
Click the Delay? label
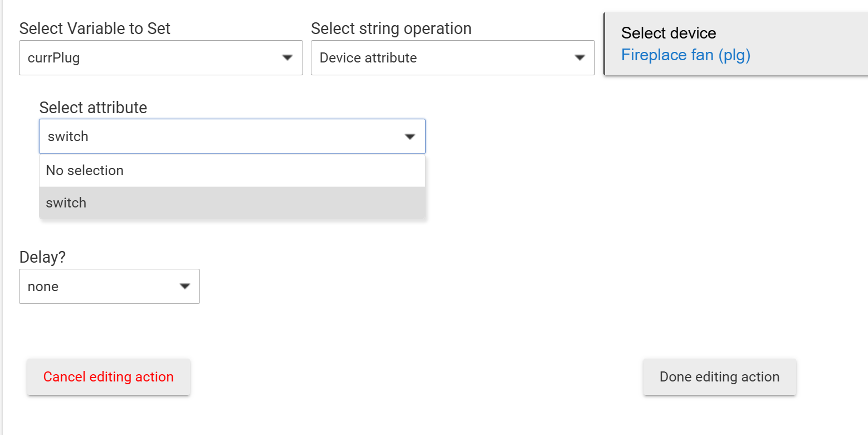[42, 257]
